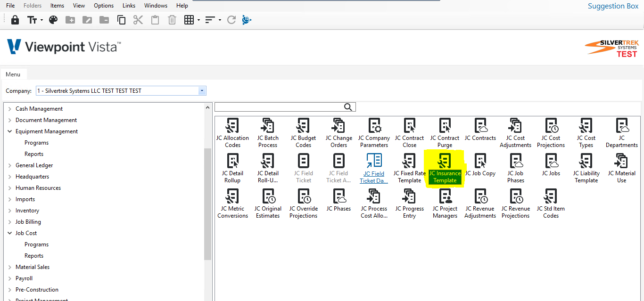Click the trash delete icon
Screen dimensions: 644x301
[172, 20]
